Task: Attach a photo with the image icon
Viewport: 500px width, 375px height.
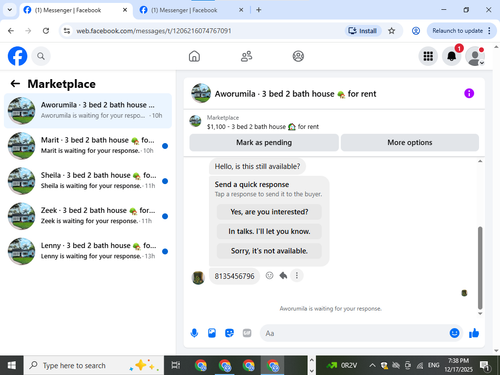Action: [x=212, y=333]
